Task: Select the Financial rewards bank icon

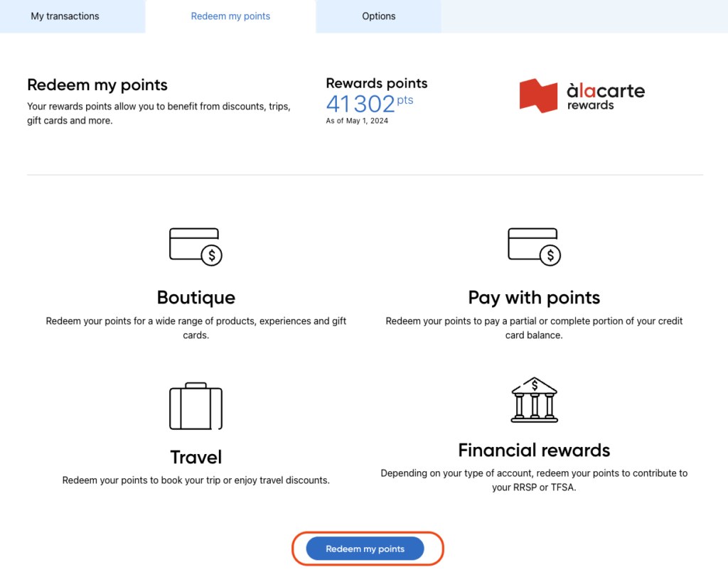Action: [534, 399]
